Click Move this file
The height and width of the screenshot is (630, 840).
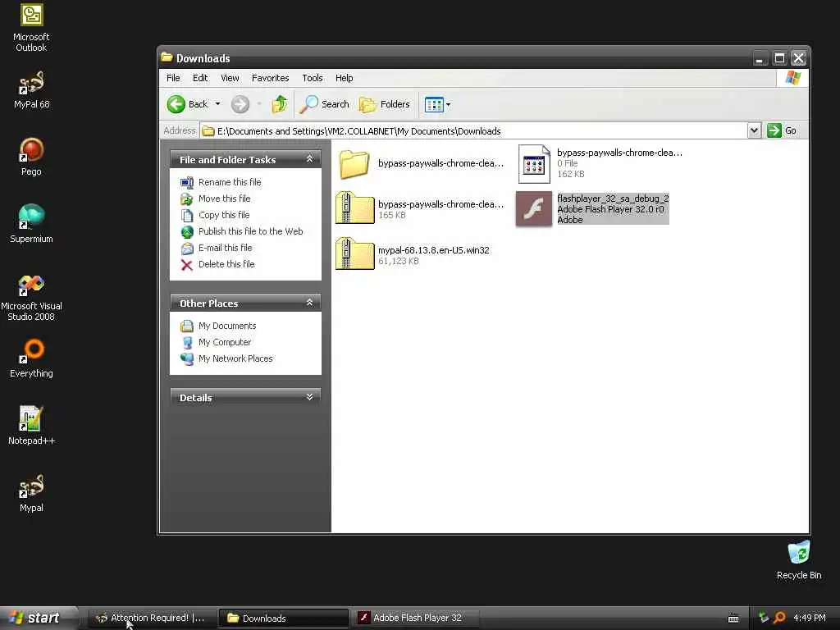(x=216, y=199)
